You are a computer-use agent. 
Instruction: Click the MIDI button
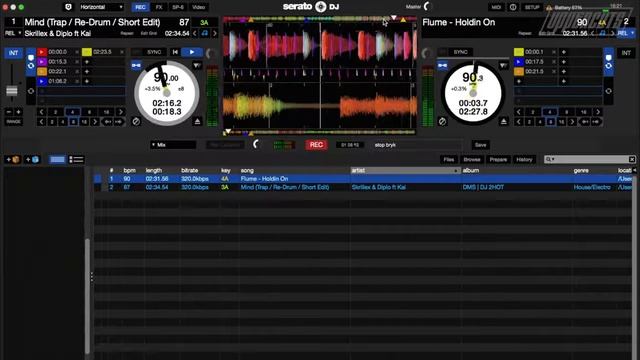click(496, 7)
